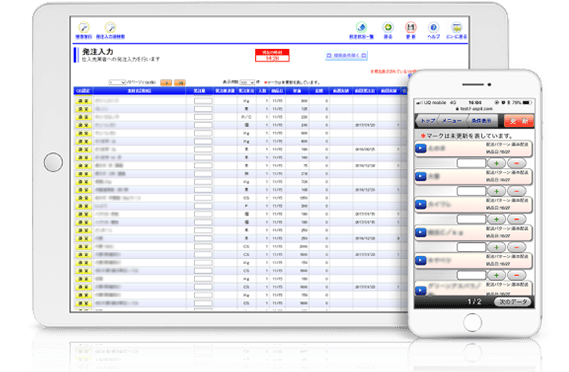
Task: Tap the battery icon in the phone status bar
Action: (527, 103)
